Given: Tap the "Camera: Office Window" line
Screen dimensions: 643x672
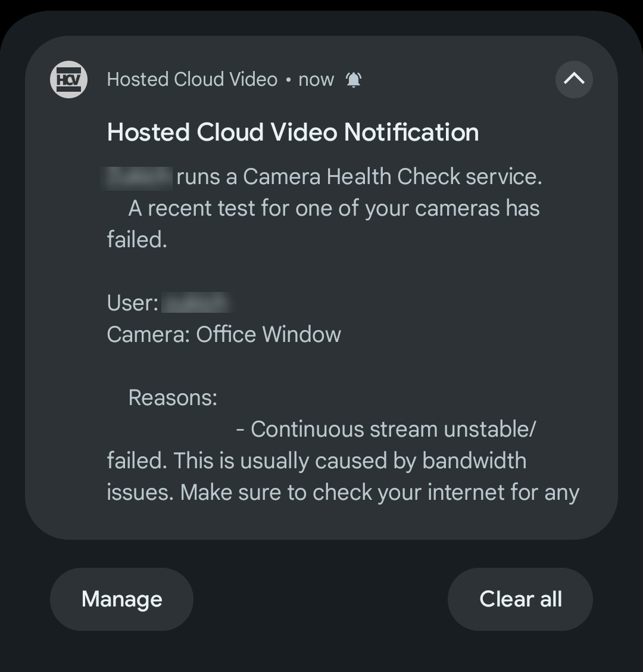Looking at the screenshot, I should click(224, 334).
